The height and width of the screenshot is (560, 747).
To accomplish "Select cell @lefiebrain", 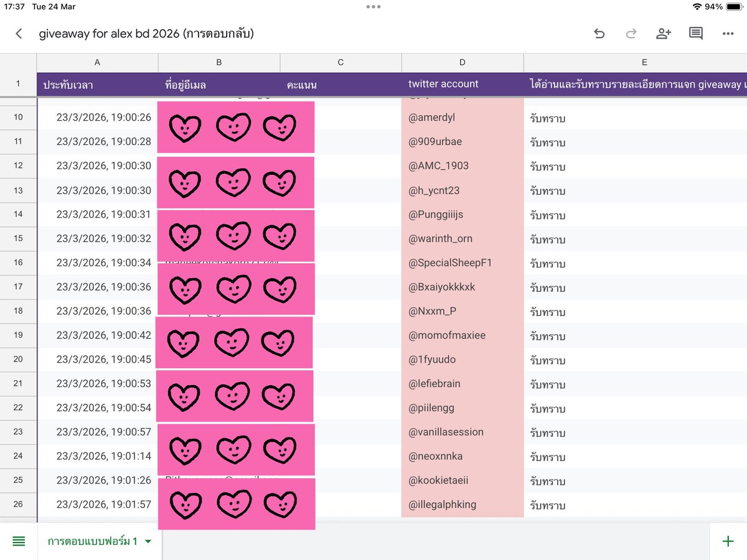I will pyautogui.click(x=463, y=383).
